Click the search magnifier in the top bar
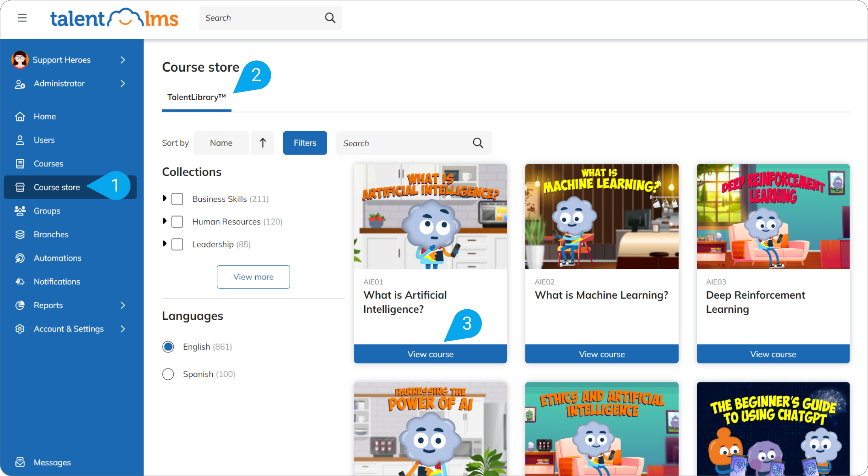Viewport: 868px width, 476px height. click(x=330, y=17)
